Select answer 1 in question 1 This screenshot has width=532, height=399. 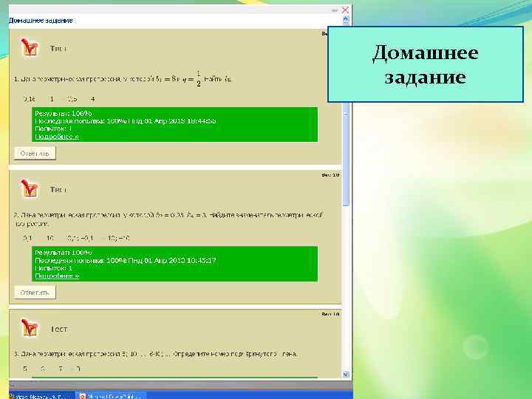[x=52, y=99]
